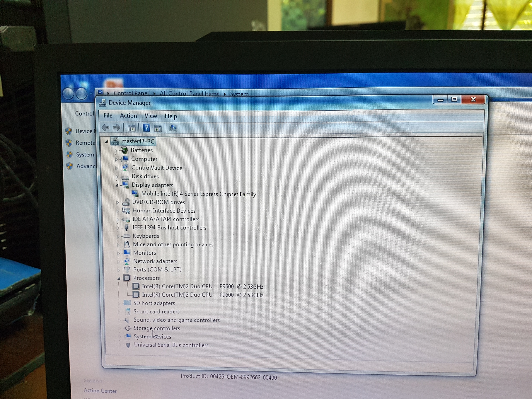The height and width of the screenshot is (399, 532).
Task: Click the Back arrow in Device Manager toolbar
Action: (106, 127)
